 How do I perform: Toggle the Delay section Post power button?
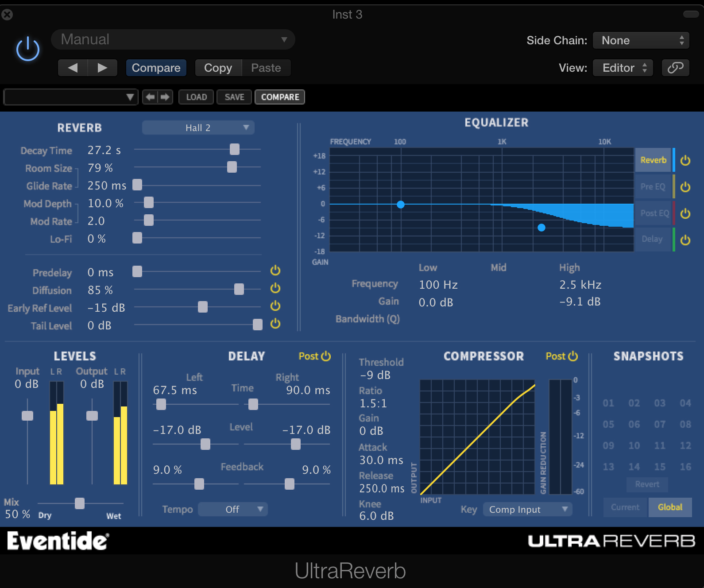pos(326,356)
